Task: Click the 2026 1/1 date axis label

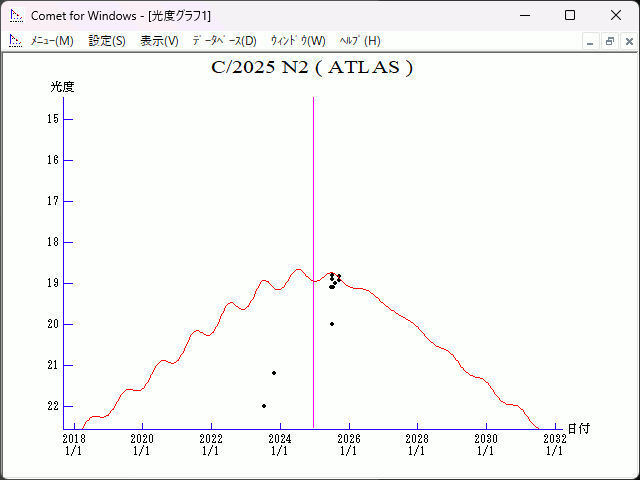Action: click(348, 444)
